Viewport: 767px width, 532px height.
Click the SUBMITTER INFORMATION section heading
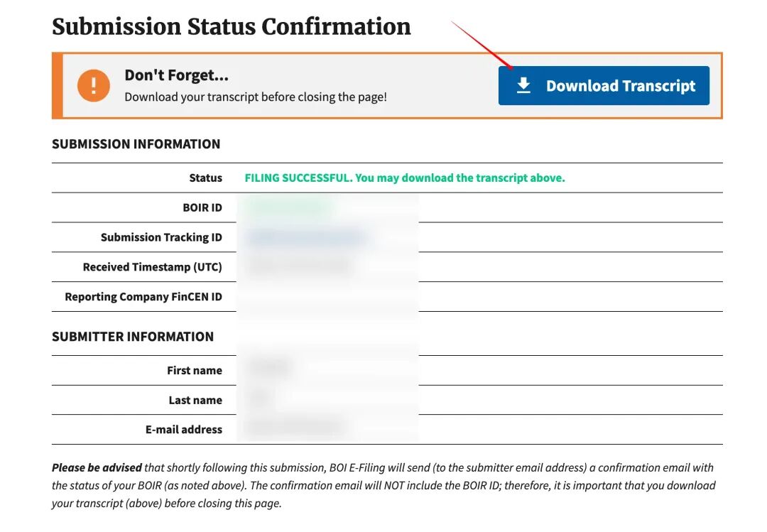pyautogui.click(x=133, y=337)
